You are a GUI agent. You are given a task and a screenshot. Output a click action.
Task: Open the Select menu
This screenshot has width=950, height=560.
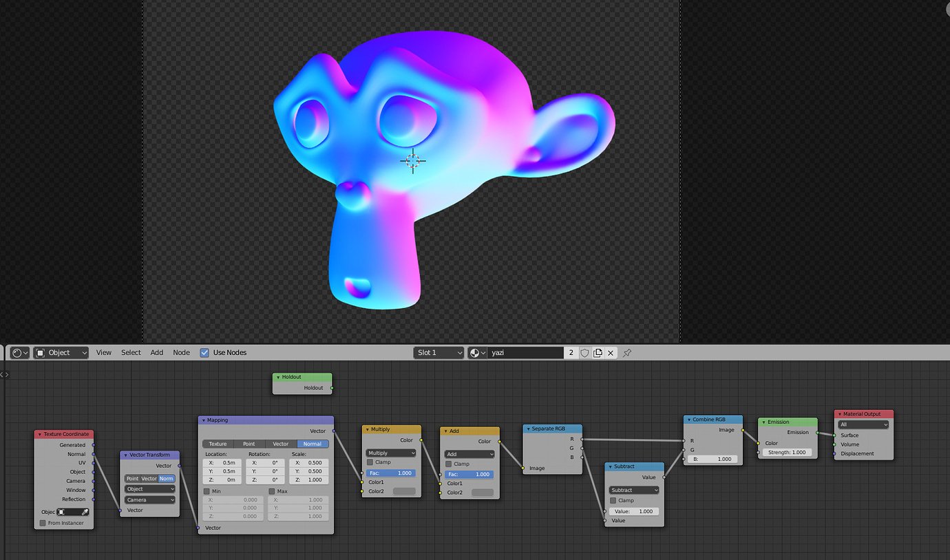[131, 352]
